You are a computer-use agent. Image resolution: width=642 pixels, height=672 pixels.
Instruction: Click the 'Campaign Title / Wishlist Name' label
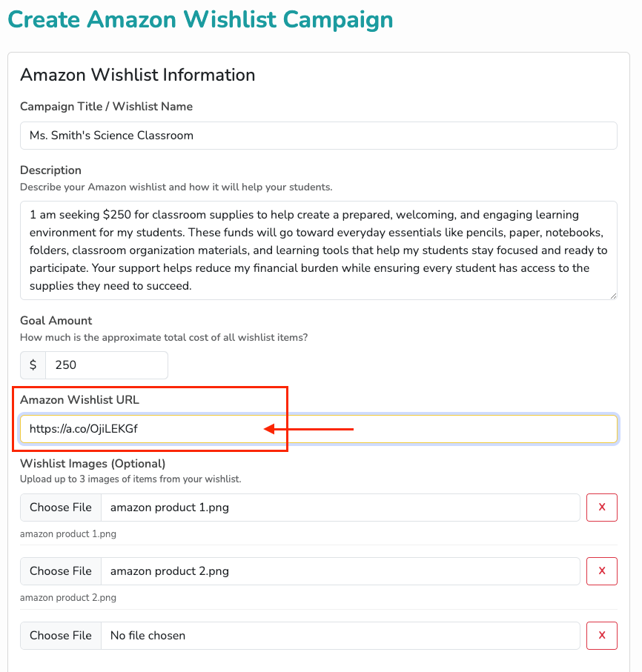(106, 107)
